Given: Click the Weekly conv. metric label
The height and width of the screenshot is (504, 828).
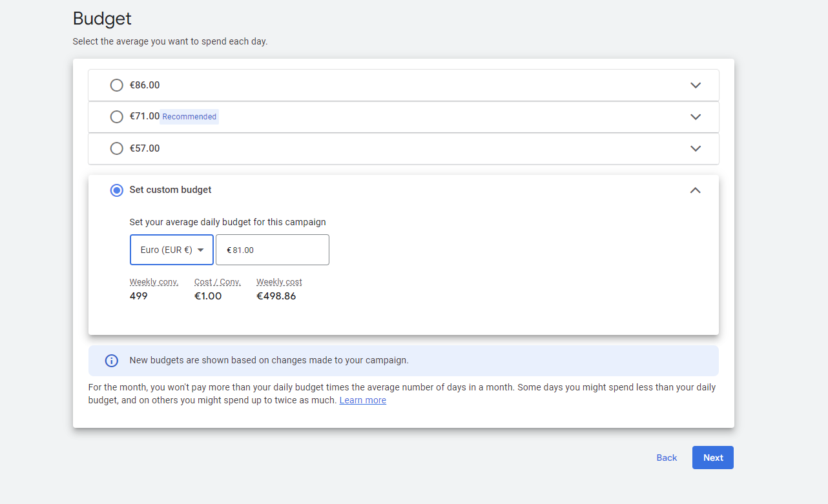Looking at the screenshot, I should tap(154, 282).
